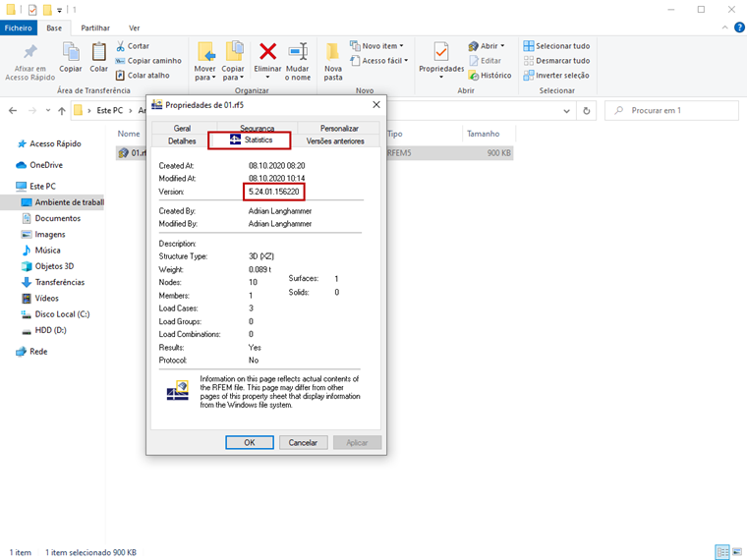
Task: Open the Ficheiro menu tab
Action: click(x=18, y=28)
